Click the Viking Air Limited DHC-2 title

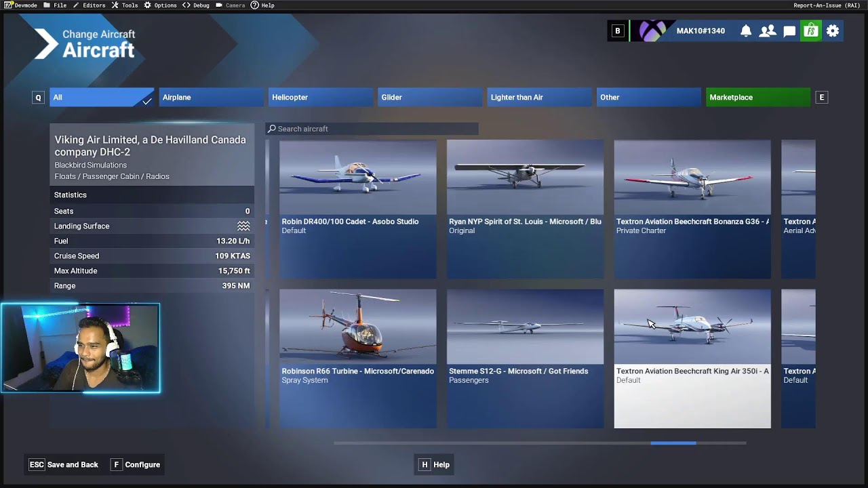tap(150, 146)
